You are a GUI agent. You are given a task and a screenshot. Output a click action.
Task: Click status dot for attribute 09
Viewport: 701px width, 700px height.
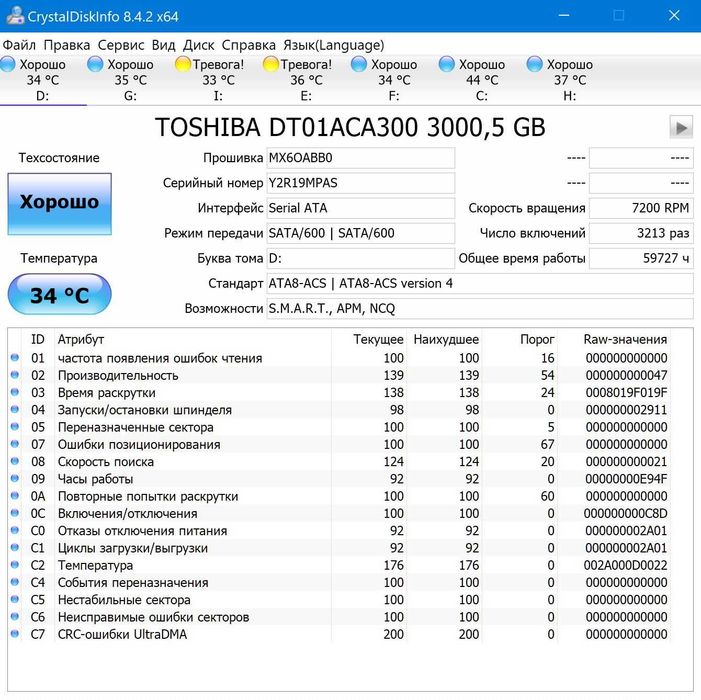tap(15, 478)
